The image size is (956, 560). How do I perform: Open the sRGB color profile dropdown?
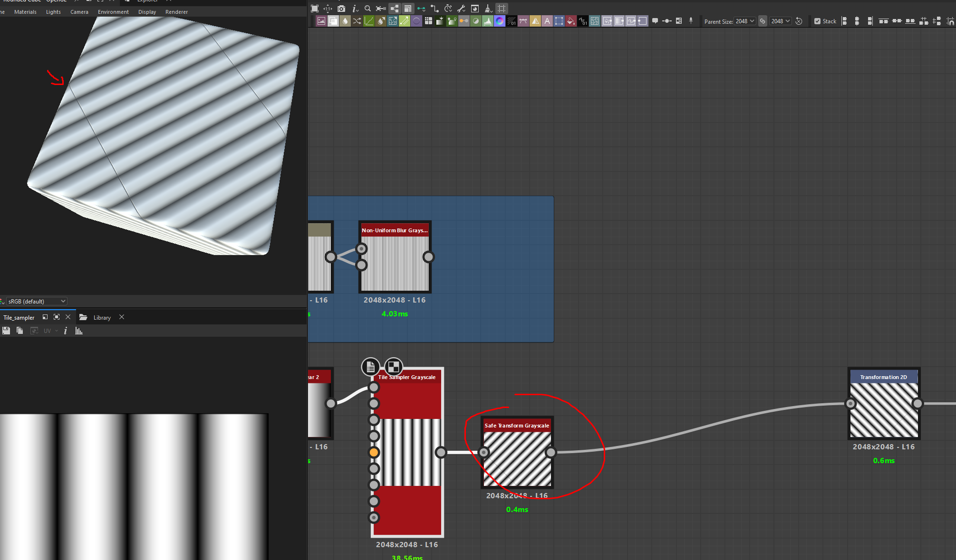click(x=36, y=301)
